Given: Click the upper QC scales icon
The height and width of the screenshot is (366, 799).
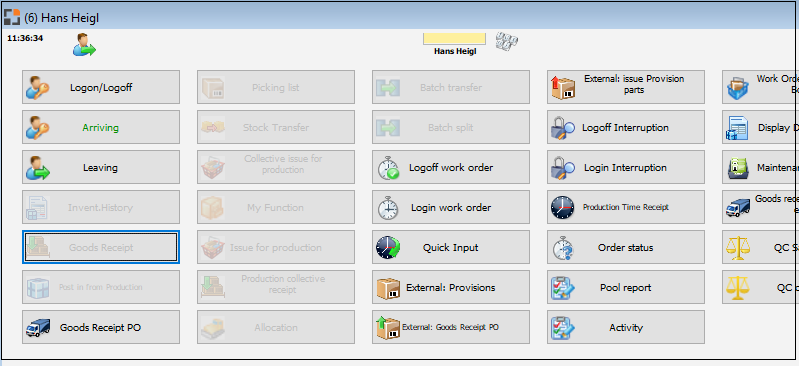Looking at the screenshot, I should click(x=738, y=248).
